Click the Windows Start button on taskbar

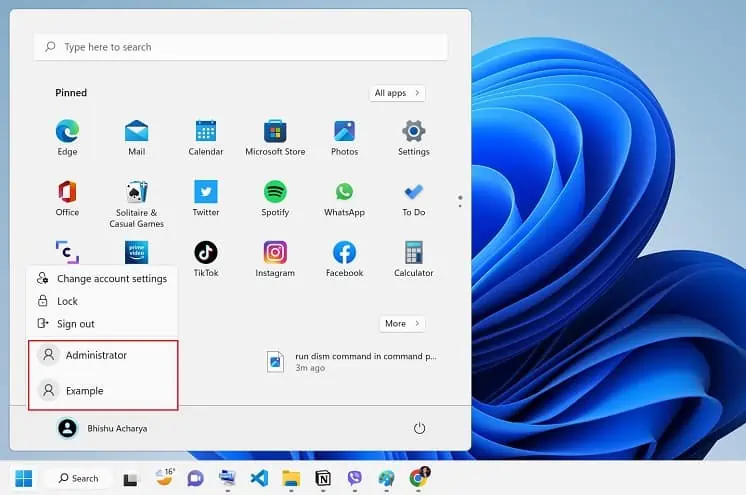(x=23, y=478)
